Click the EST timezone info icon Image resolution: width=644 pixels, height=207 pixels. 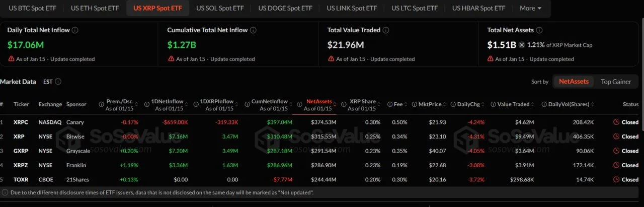58,82
